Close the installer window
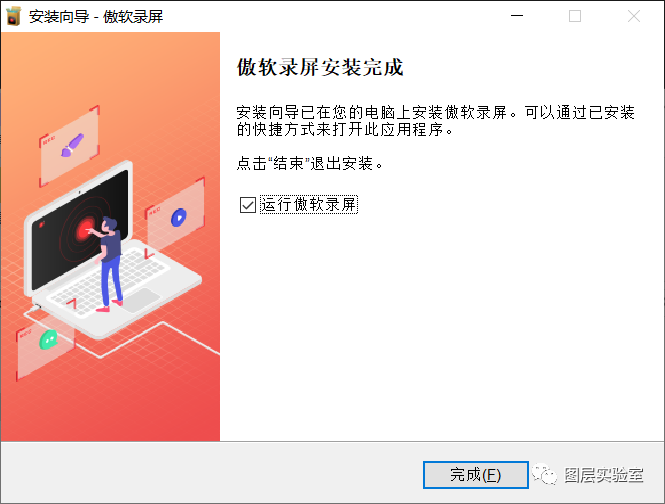 point(634,16)
